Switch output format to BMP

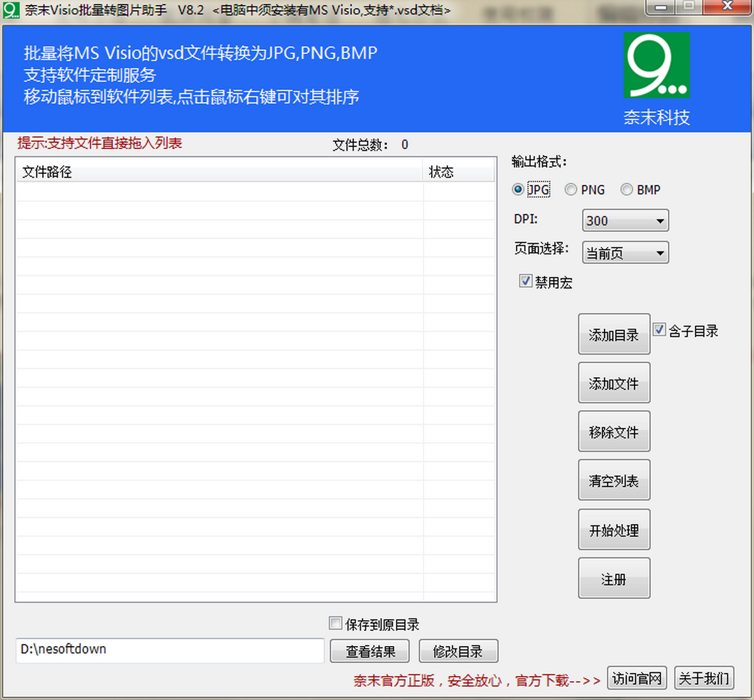coord(626,189)
